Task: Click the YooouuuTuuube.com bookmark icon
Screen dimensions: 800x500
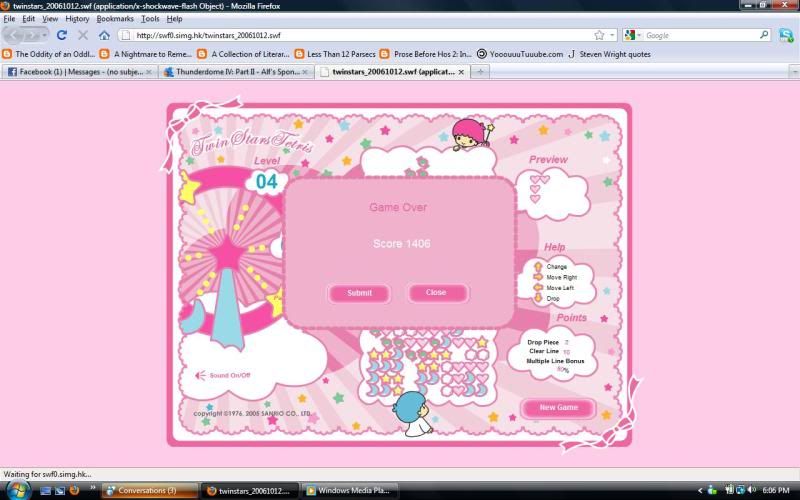Action: pyautogui.click(x=482, y=54)
